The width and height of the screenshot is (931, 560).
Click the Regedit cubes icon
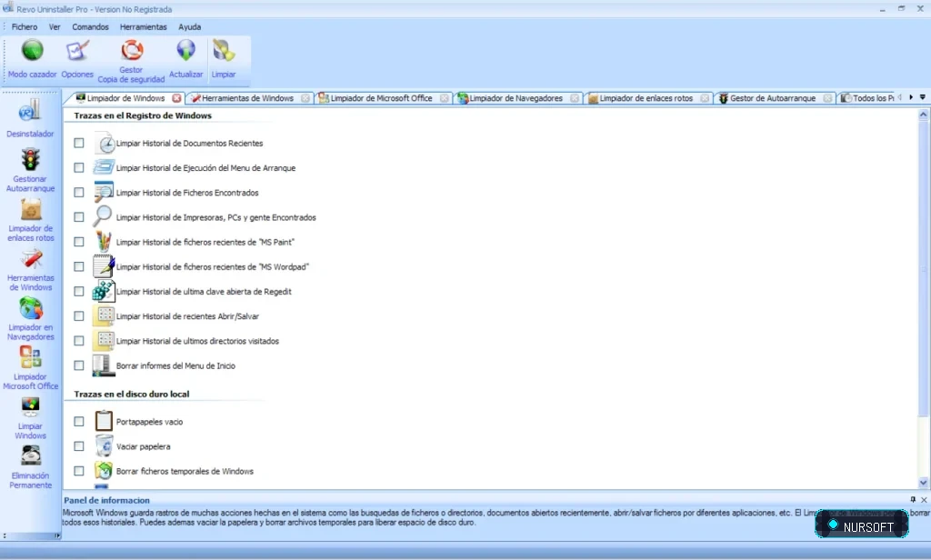coord(104,291)
